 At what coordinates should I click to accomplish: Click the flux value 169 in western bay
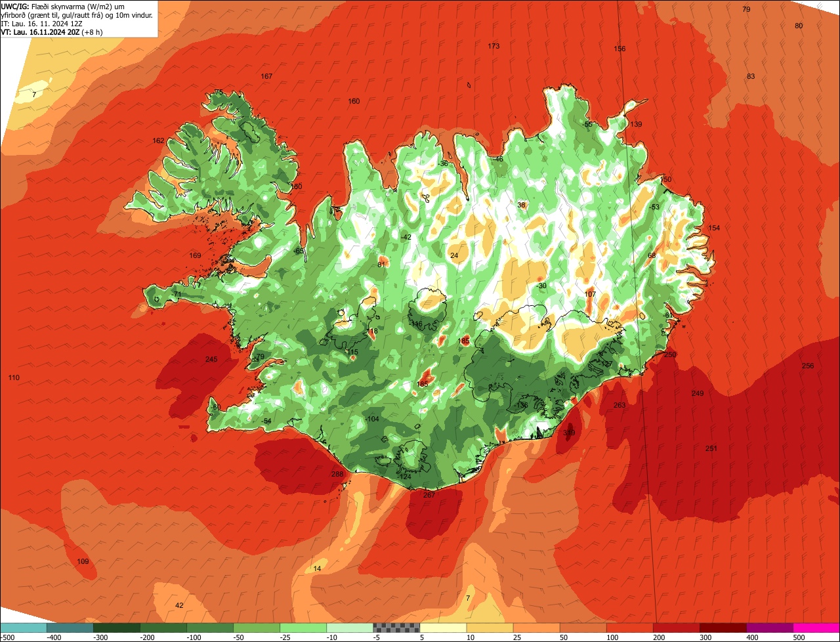[x=195, y=255]
